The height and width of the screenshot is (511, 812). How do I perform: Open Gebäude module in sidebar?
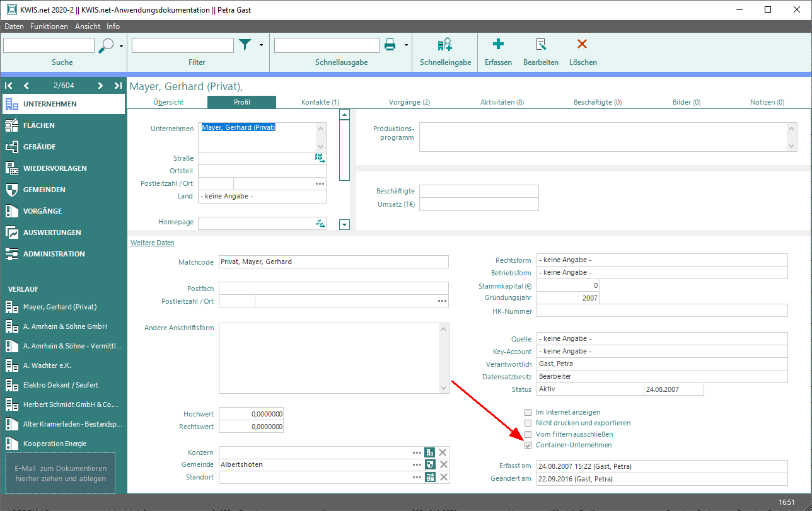coord(63,147)
